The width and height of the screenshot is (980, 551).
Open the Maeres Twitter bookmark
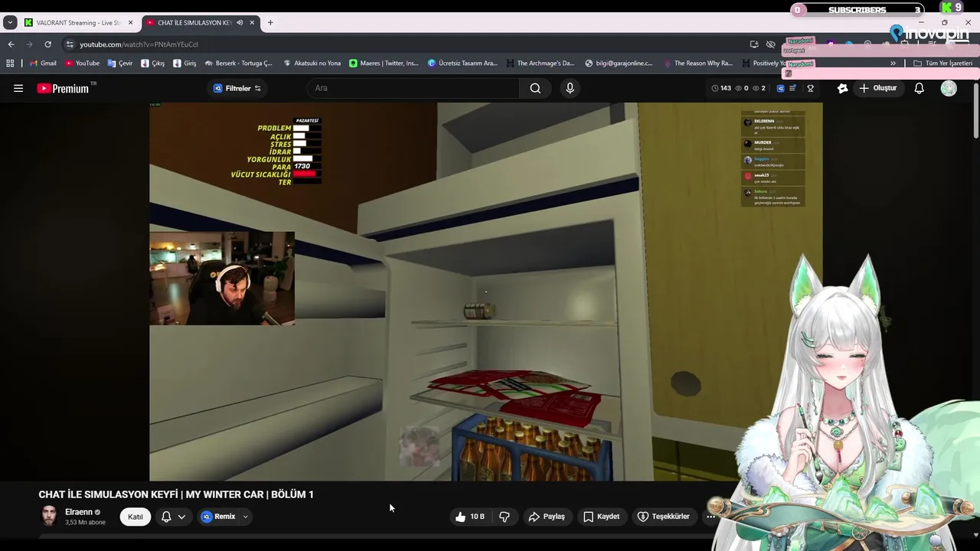point(384,64)
